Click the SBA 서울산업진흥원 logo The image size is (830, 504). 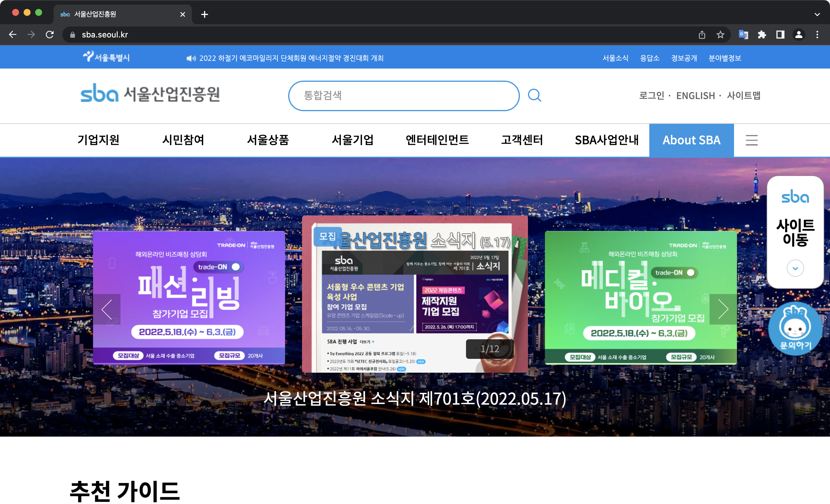(x=150, y=94)
